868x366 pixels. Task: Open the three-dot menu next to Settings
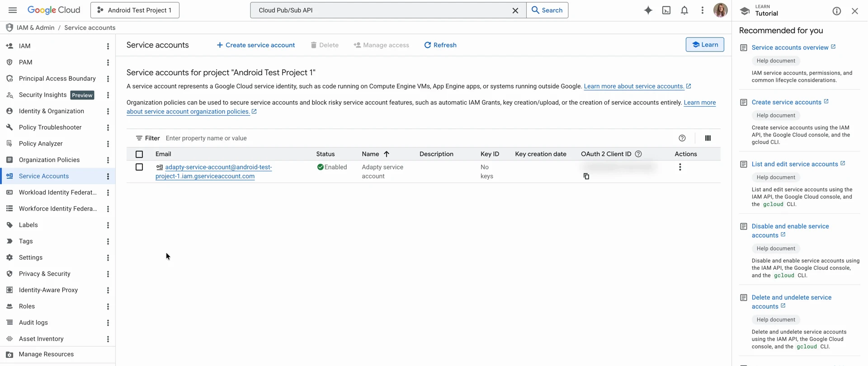108,258
